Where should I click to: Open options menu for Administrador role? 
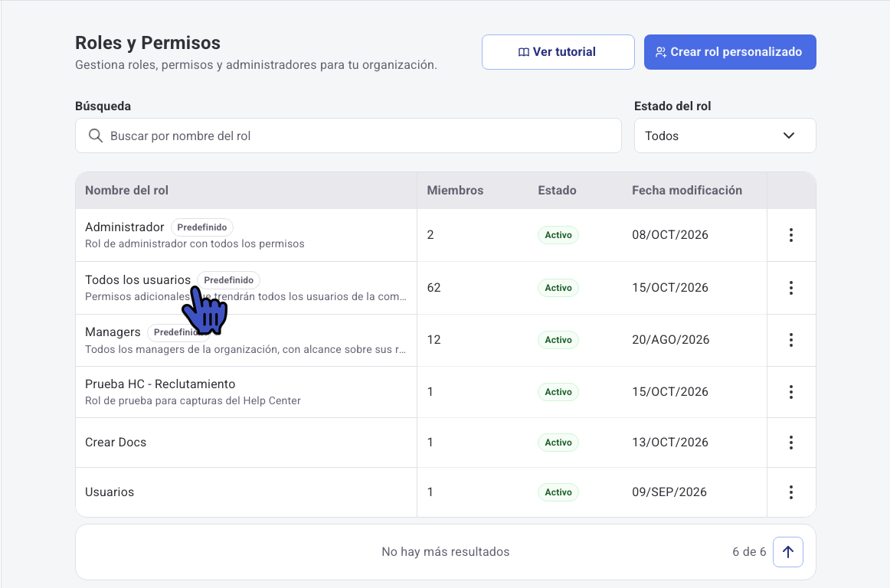click(790, 235)
